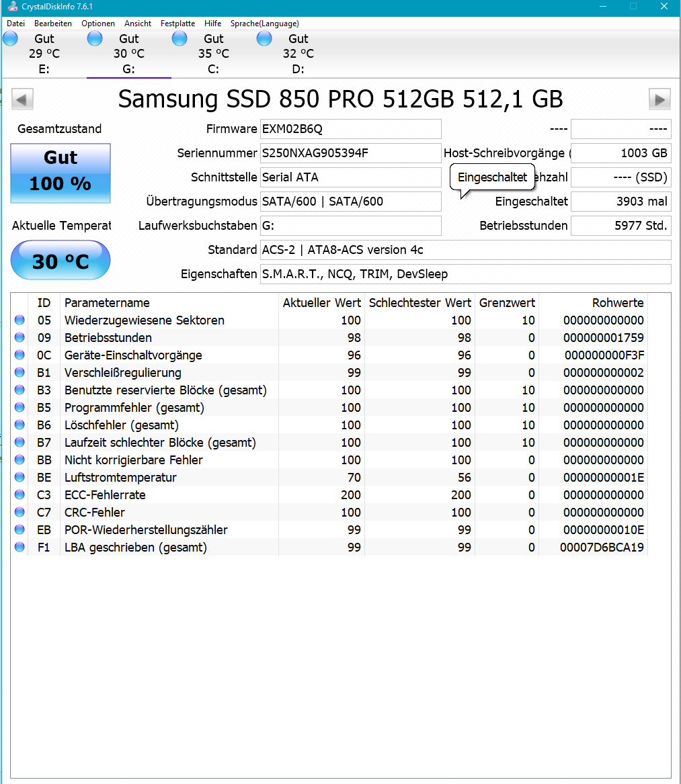The width and height of the screenshot is (681, 784).
Task: Select the Verschleißregulierung parameter name
Action: coord(122,373)
